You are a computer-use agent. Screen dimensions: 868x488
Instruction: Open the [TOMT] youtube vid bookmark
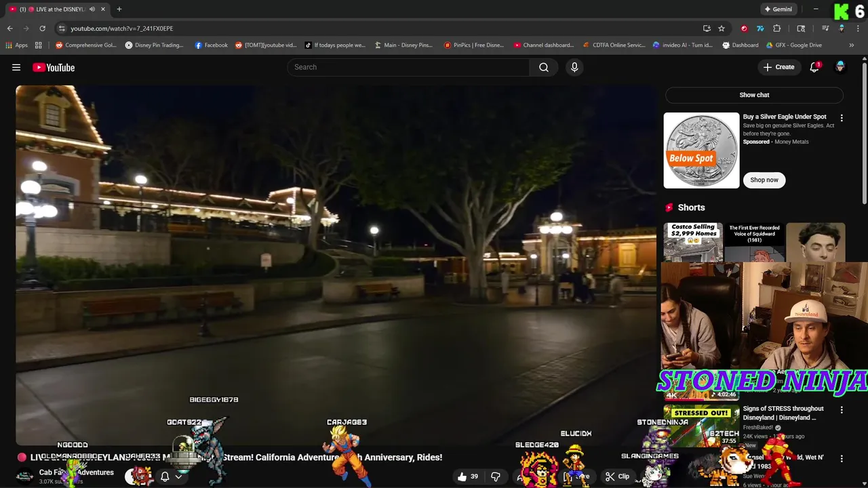[266, 45]
